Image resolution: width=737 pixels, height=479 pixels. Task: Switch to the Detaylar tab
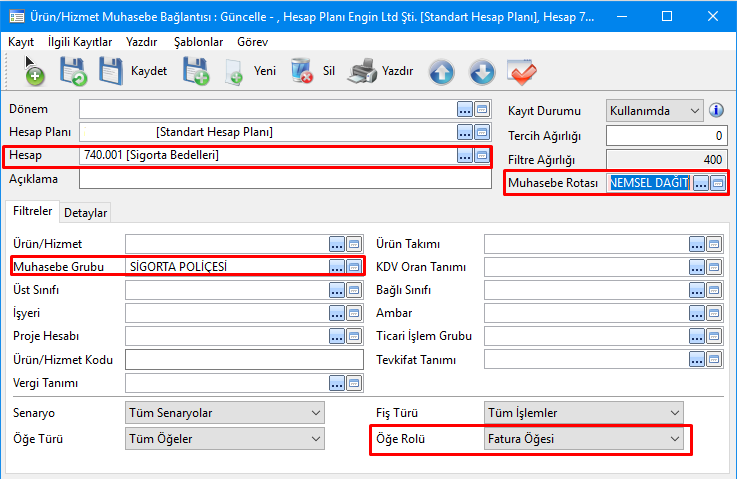(x=86, y=212)
